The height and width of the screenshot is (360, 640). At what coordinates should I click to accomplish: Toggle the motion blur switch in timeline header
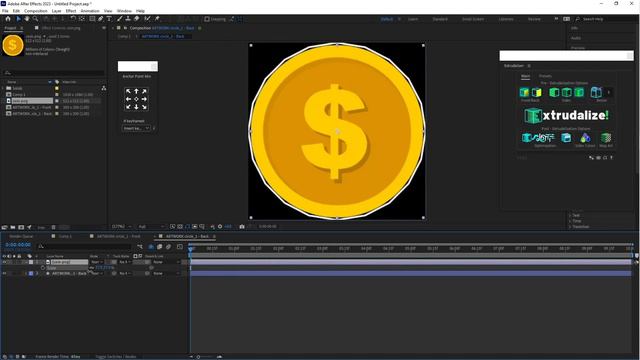coord(169,247)
